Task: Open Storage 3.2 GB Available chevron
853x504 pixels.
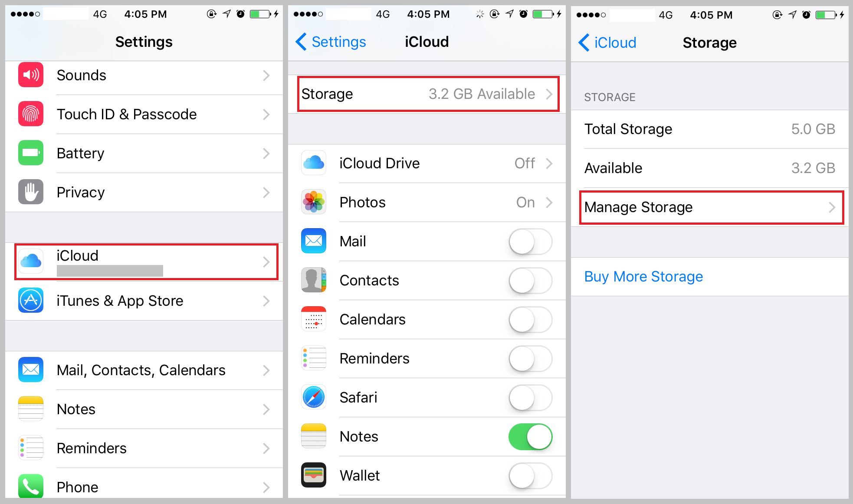Action: [x=549, y=94]
